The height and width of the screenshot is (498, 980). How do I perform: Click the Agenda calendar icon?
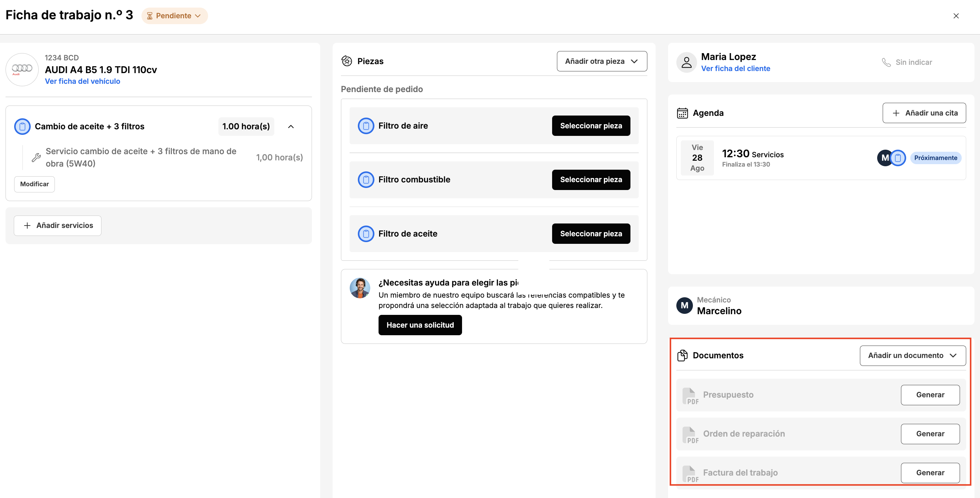pyautogui.click(x=682, y=113)
